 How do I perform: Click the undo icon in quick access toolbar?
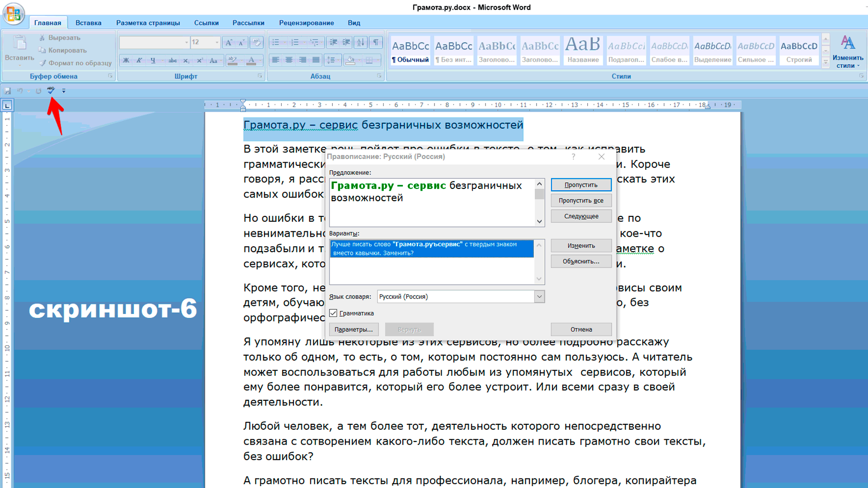[20, 91]
